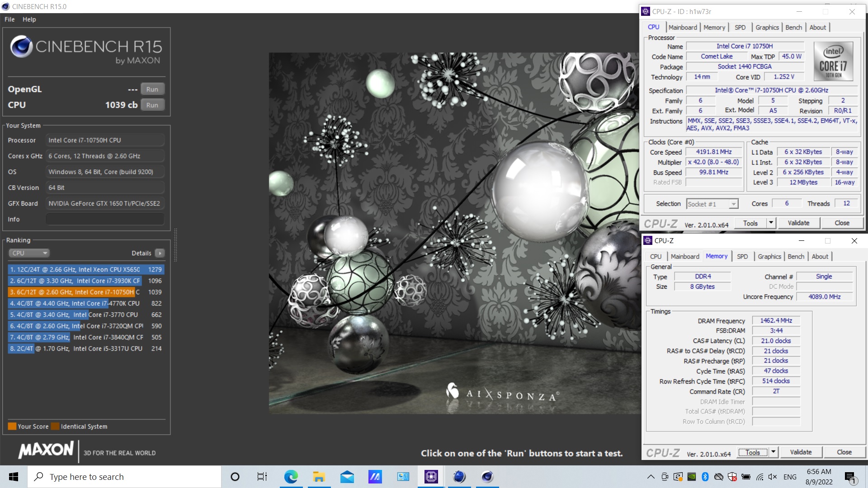Open Mainboard tab in bottom CPU-Z window
This screenshot has height=488, width=868.
(685, 256)
